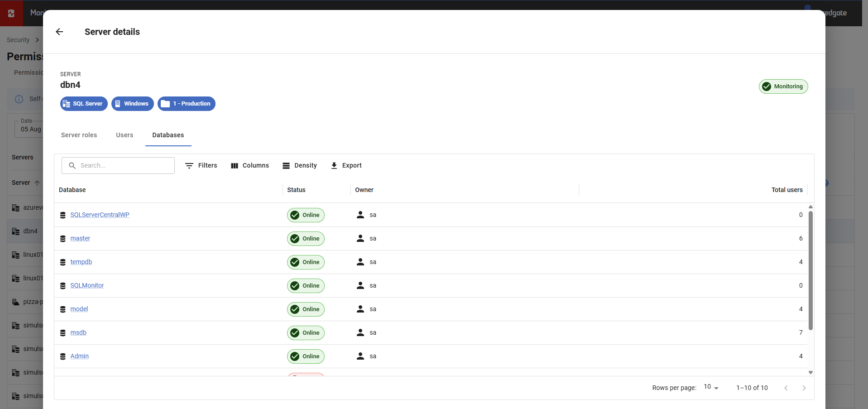Sort by the Status column header
The height and width of the screenshot is (409, 868).
(296, 190)
